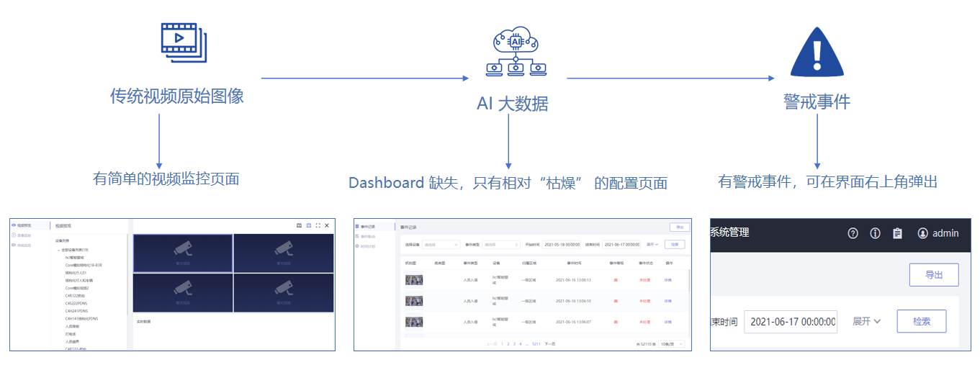The image size is (980, 365).
Task: Click the warning triangle alert icon
Action: click(816, 53)
